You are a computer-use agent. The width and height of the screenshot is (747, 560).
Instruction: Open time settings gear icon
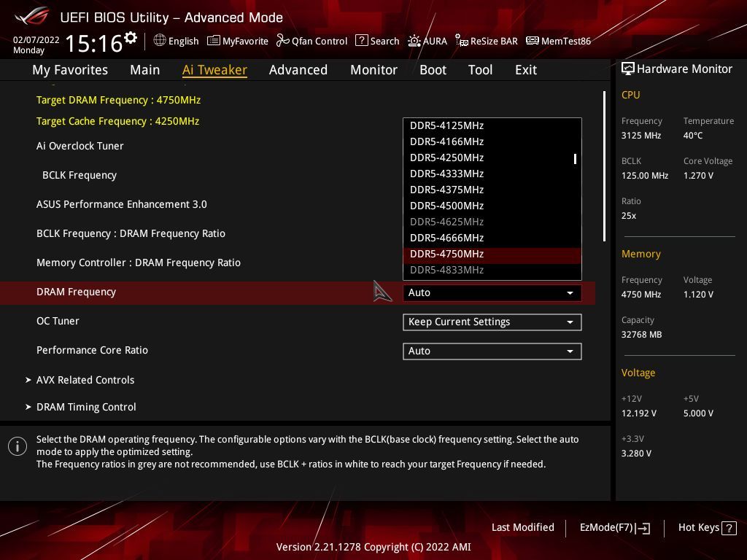pyautogui.click(x=131, y=38)
